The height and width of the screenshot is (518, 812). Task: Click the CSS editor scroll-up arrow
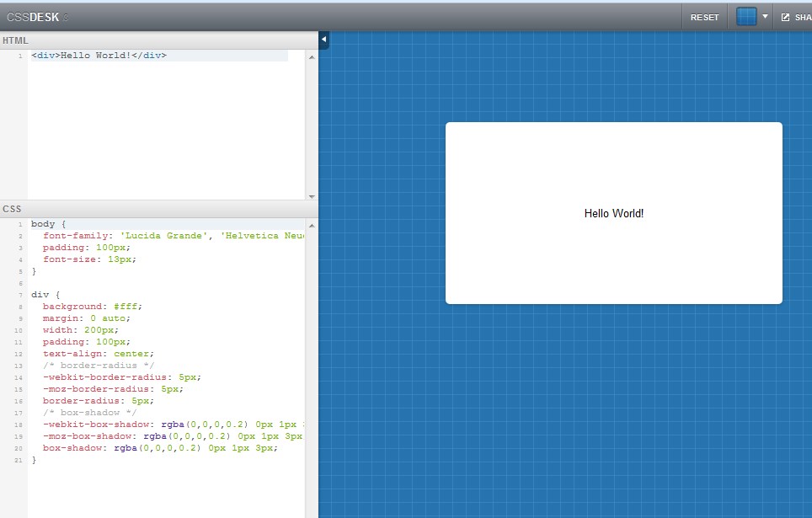click(x=312, y=226)
